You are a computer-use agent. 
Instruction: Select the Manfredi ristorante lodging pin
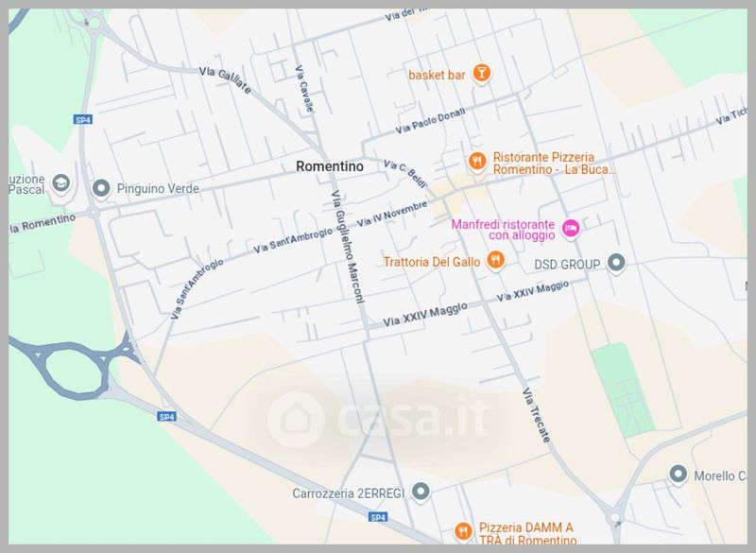click(x=571, y=228)
